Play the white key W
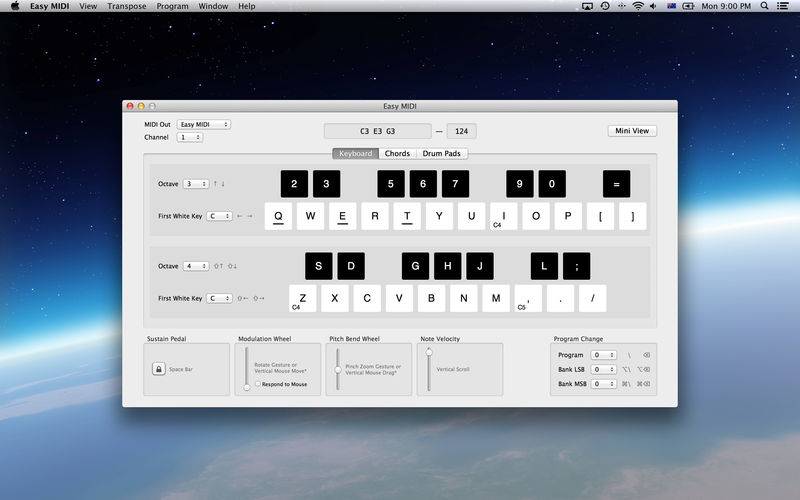 pyautogui.click(x=310, y=216)
